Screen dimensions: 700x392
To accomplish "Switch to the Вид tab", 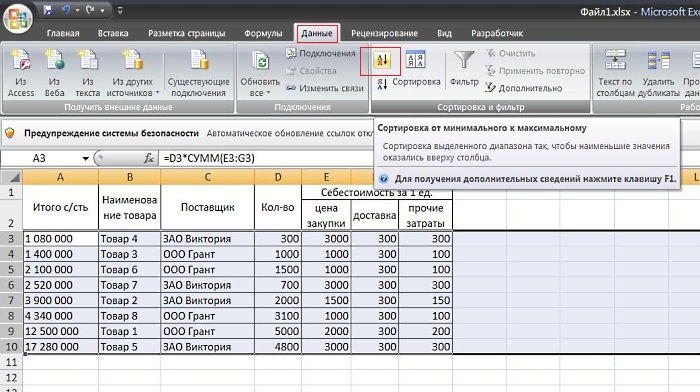I will pyautogui.click(x=444, y=33).
